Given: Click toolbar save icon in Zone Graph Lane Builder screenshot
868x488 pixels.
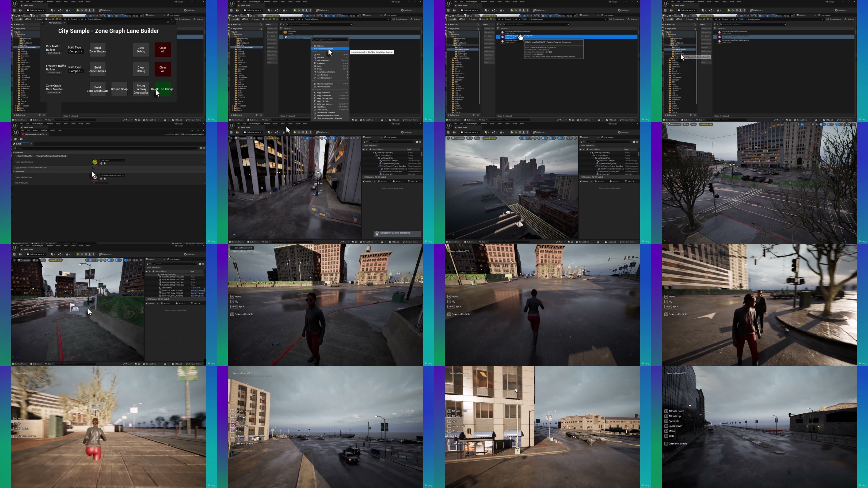Looking at the screenshot, I should pyautogui.click(x=14, y=11).
